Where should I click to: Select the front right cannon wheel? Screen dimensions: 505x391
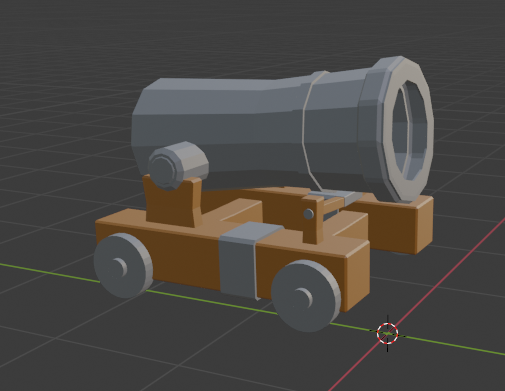tap(305, 296)
